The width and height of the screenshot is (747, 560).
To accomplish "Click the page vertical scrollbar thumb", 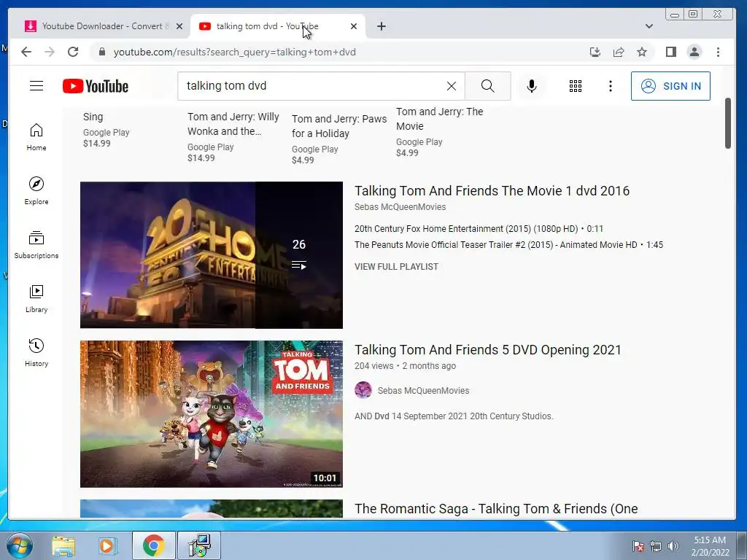I will click(727, 123).
